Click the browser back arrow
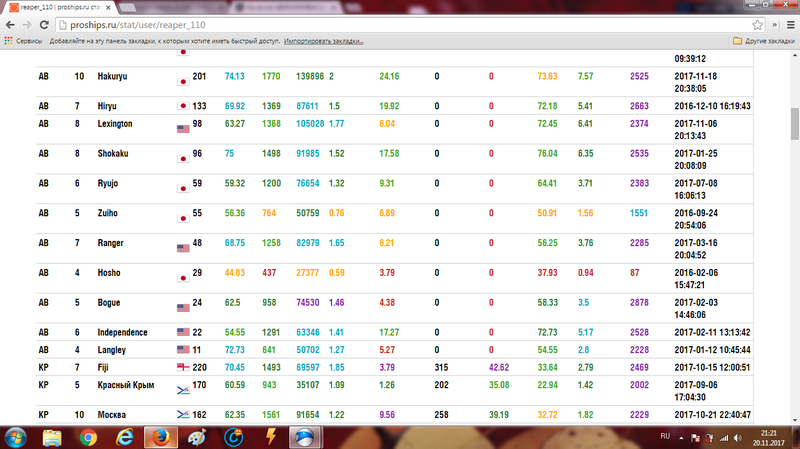Image resolution: width=800 pixels, height=449 pixels. point(12,24)
